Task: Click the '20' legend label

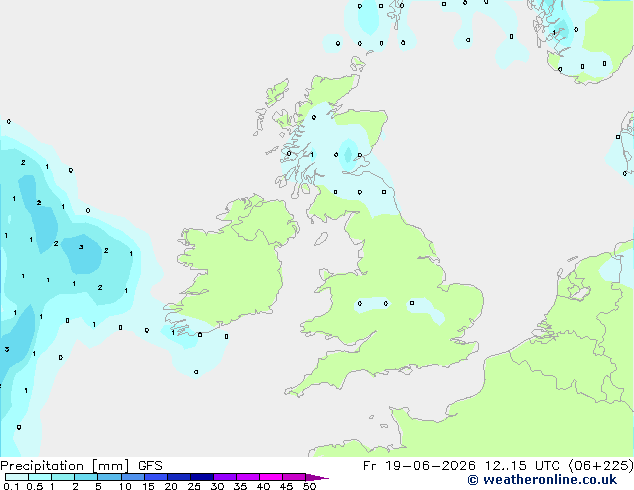Action: [x=171, y=486]
